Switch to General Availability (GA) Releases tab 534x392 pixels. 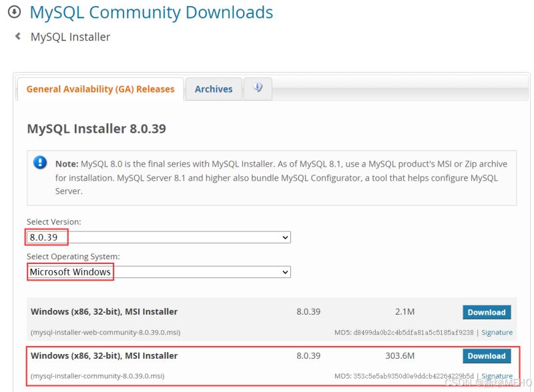(x=101, y=89)
